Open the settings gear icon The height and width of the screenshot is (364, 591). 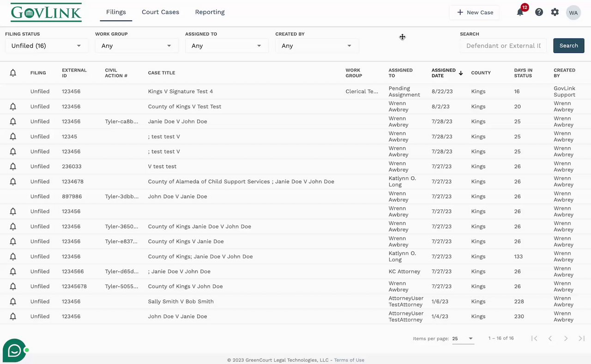tap(555, 12)
